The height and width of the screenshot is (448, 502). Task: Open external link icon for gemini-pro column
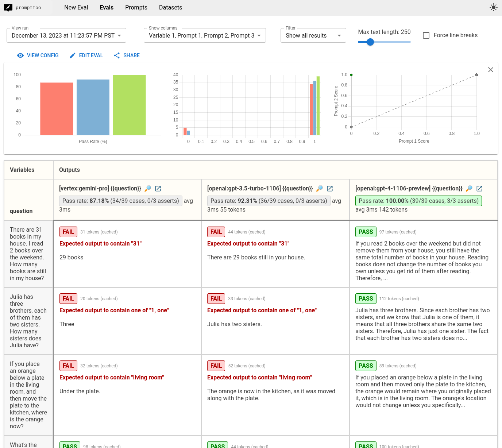tap(158, 189)
